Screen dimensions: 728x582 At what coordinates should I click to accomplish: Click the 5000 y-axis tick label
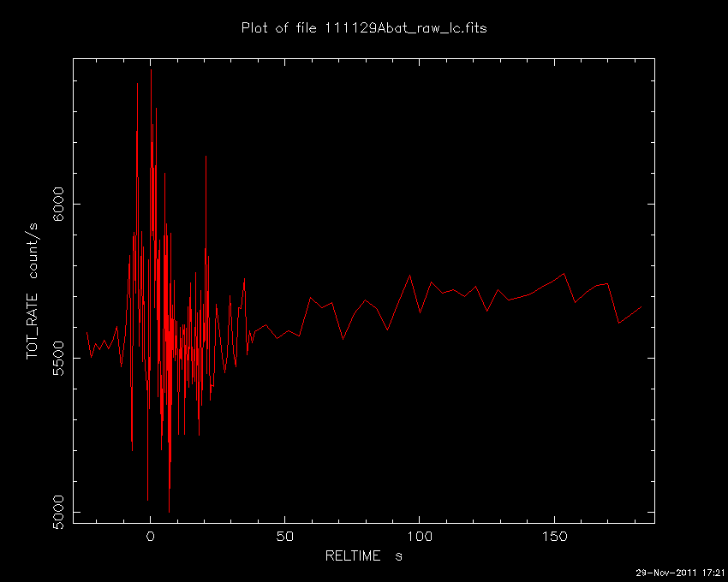(58, 512)
